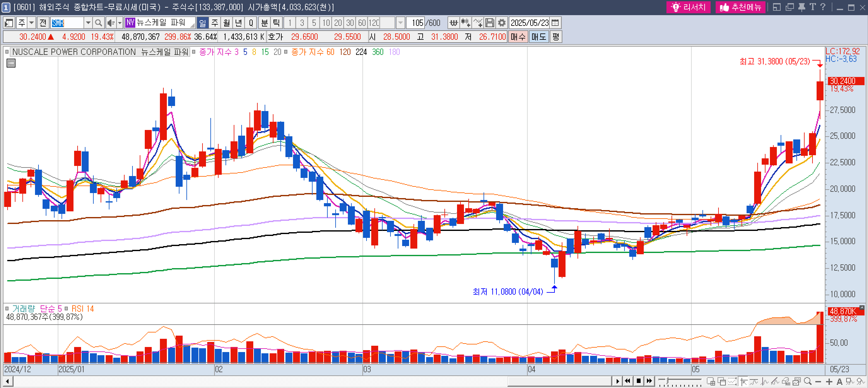Click the data grid icon under chart title
Viewport: 868px width, 388px height.
pyautogui.click(x=11, y=63)
